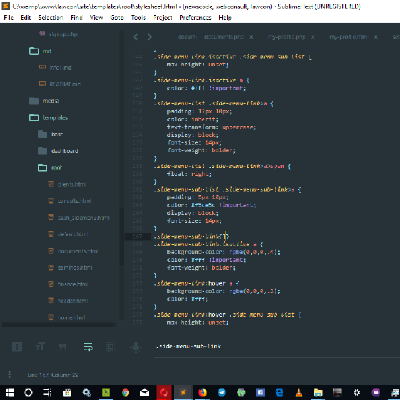Open the status bar panel switcher icon
400x400 pixels.
(9, 374)
